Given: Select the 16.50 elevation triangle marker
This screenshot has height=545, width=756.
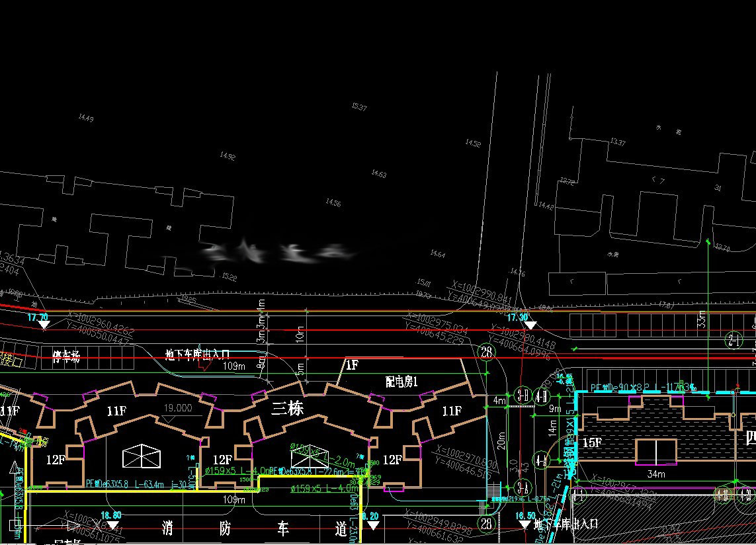Looking at the screenshot, I should tap(526, 525).
